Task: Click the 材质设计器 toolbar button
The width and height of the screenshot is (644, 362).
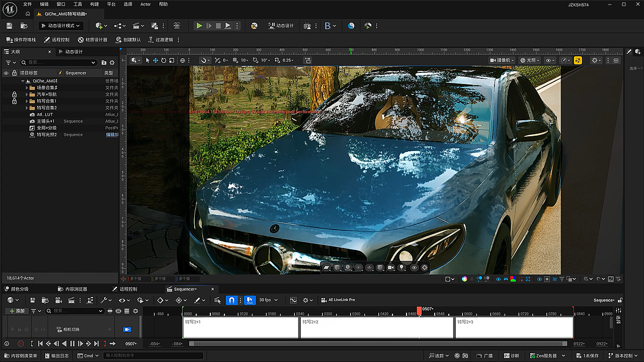Action: (x=93, y=40)
